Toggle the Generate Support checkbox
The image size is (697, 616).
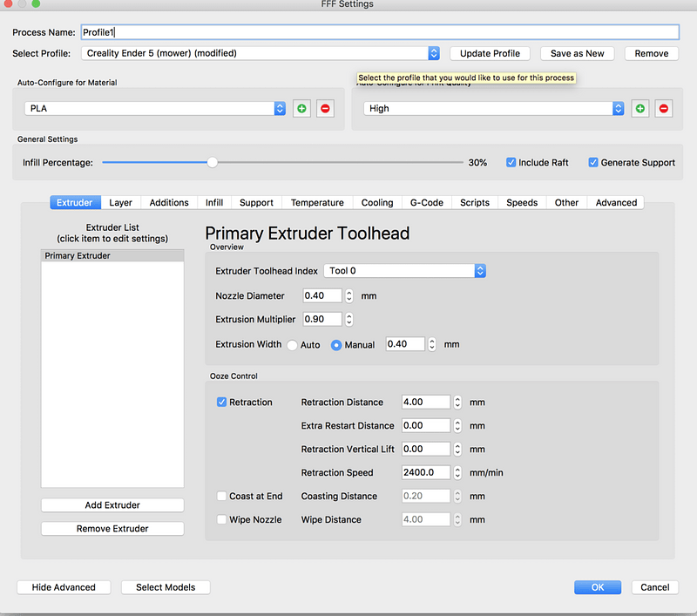593,162
